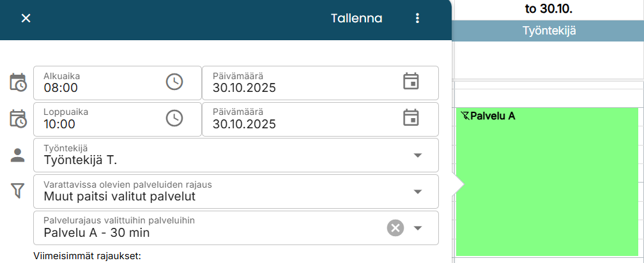Edit the end Päivämäärä 30.10.2025 field
The height and width of the screenshot is (263, 644).
300,124
